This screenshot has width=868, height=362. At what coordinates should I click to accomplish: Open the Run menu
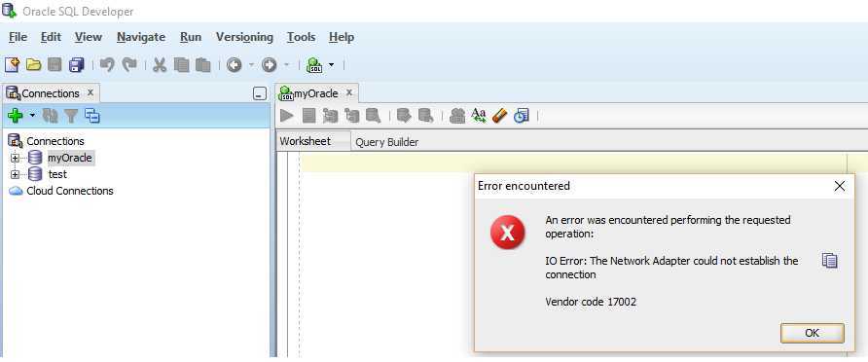pos(191,37)
